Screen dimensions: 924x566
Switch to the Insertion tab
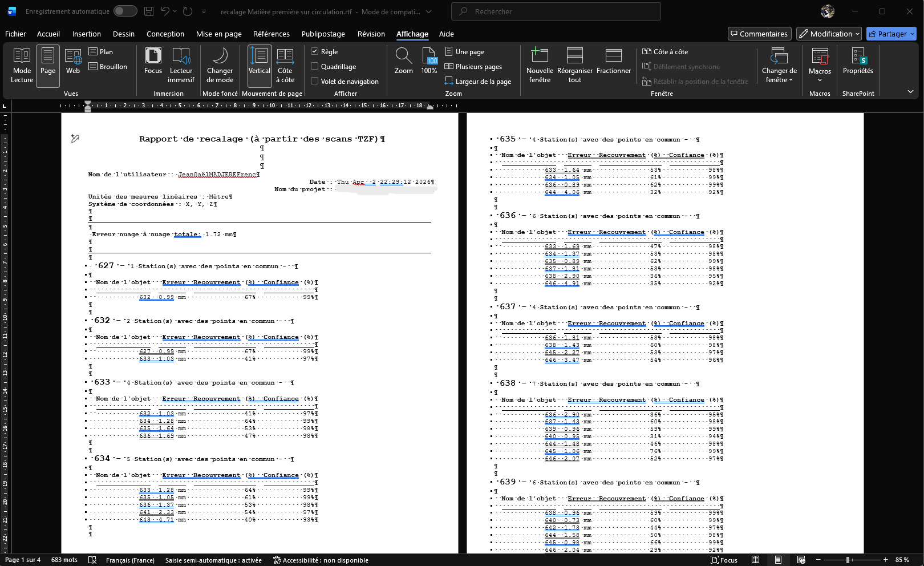coord(86,34)
